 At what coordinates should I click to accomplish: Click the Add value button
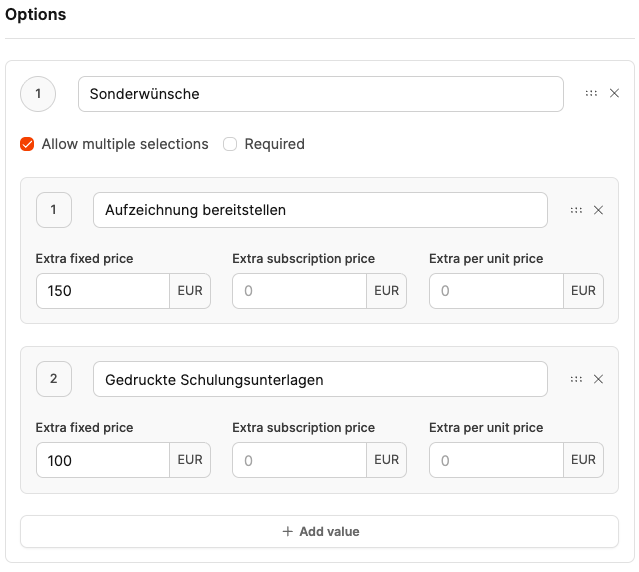pos(320,531)
